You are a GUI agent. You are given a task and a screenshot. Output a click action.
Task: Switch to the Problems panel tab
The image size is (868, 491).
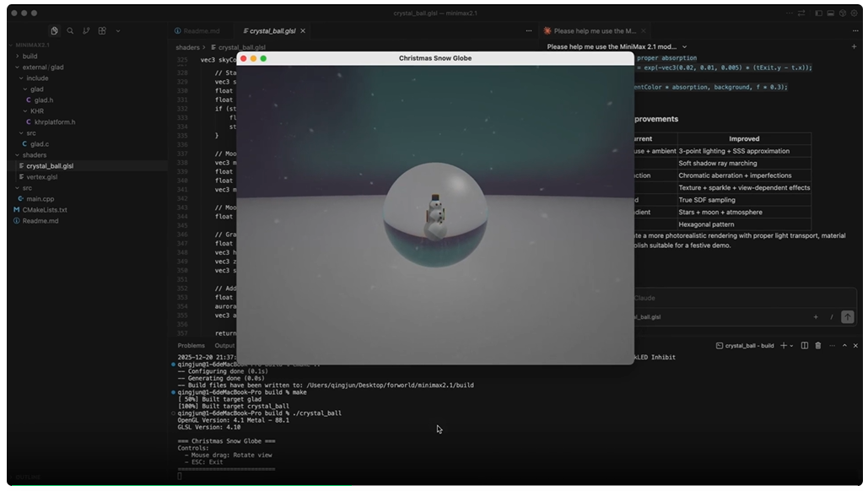(191, 346)
